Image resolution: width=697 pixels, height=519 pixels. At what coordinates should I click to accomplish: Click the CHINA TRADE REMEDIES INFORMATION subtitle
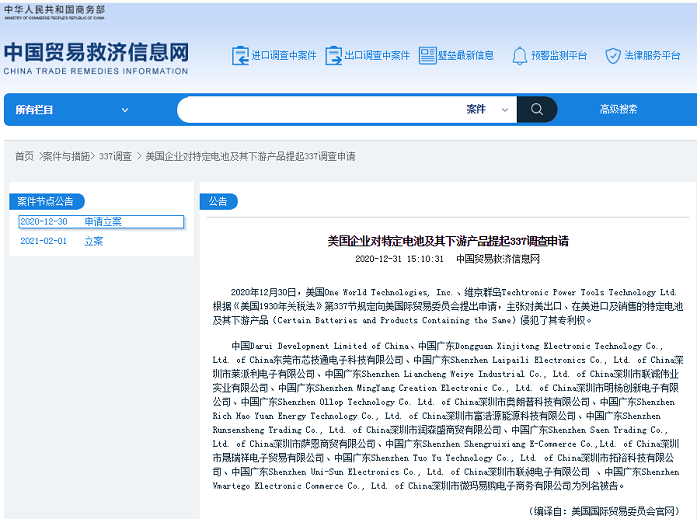click(96, 71)
